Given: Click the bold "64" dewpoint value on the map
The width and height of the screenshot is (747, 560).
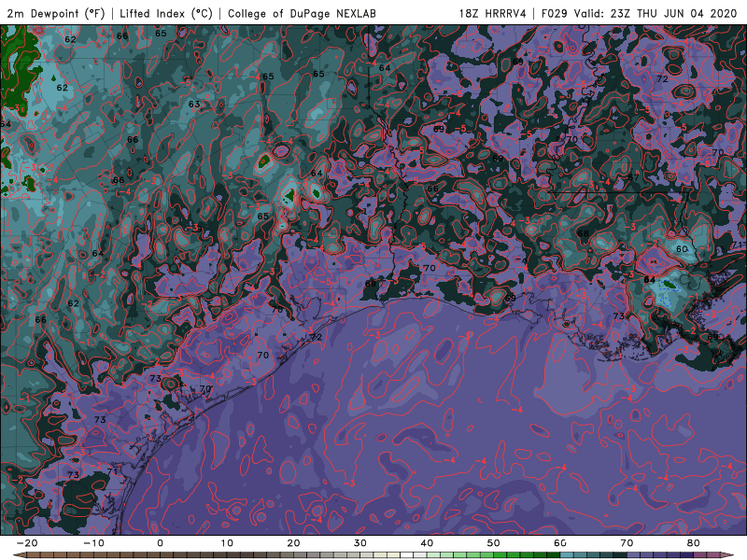Looking at the screenshot, I should (649, 279).
